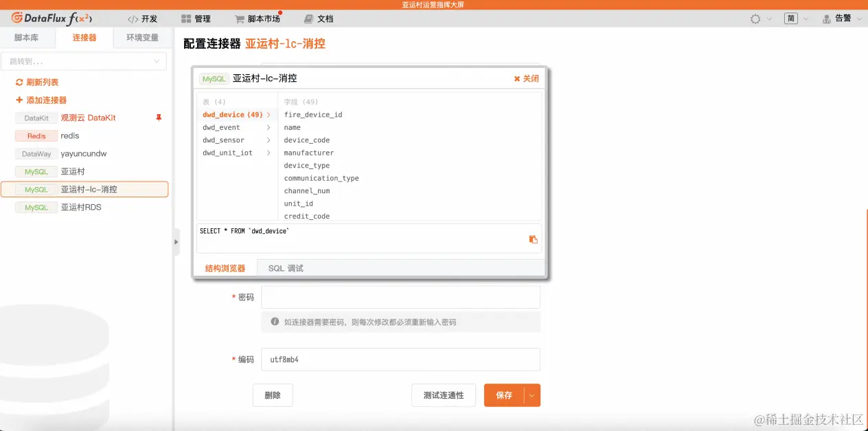Click the 测试连通性 button

(x=444, y=395)
